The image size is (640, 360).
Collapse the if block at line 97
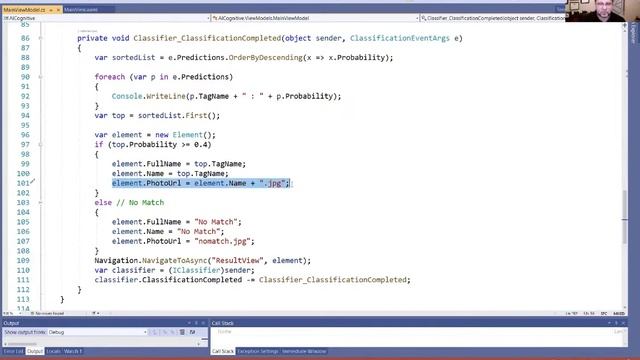[x=40, y=144]
